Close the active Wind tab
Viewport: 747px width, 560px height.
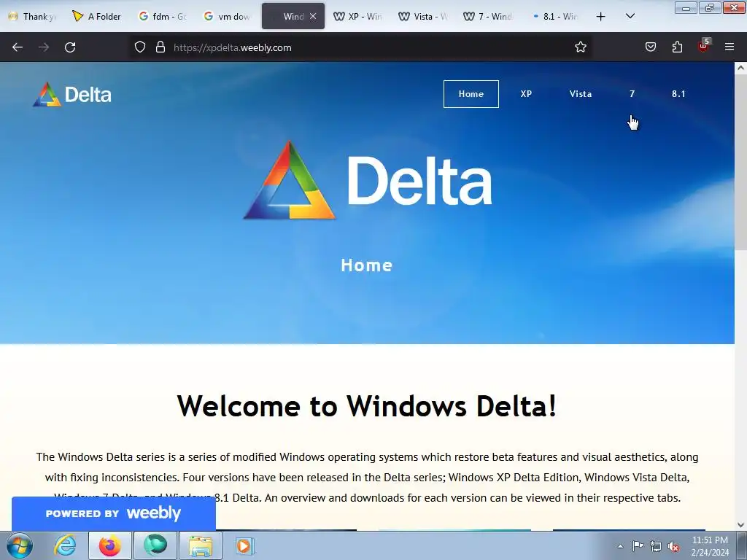pyautogui.click(x=313, y=16)
